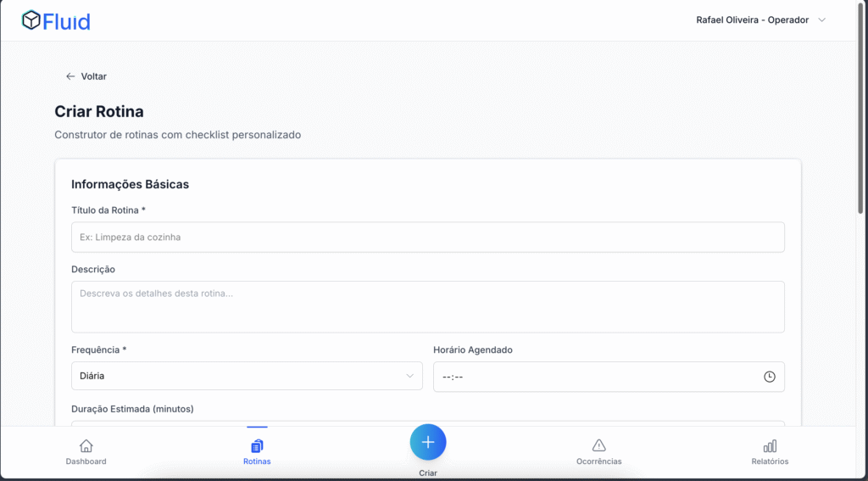Open the Ocorrências warning triangle icon
The image size is (868, 481).
point(598,446)
